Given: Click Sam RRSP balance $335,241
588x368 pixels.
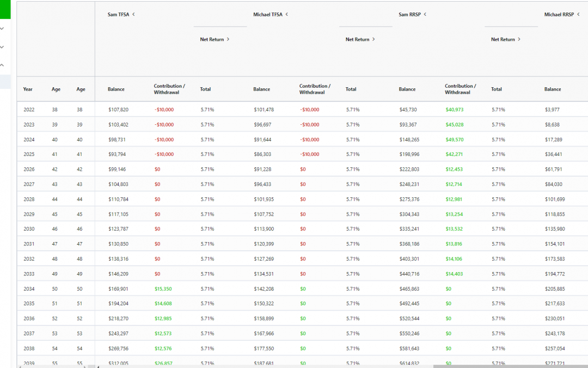Looking at the screenshot, I should [409, 228].
